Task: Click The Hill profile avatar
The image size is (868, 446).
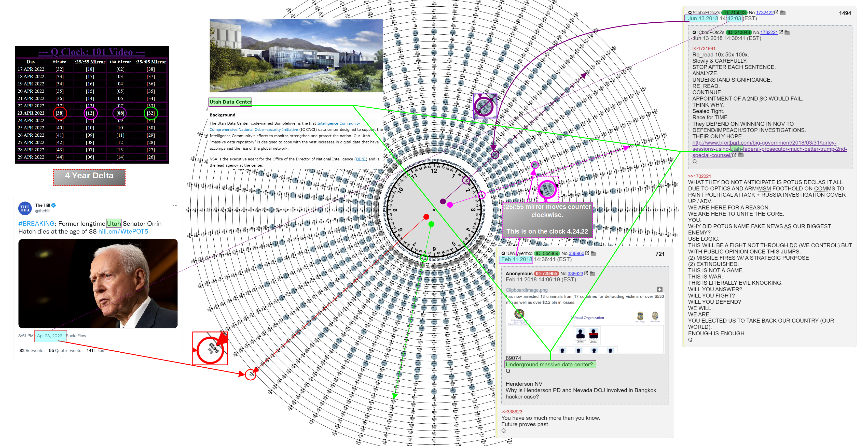Action: click(x=25, y=208)
